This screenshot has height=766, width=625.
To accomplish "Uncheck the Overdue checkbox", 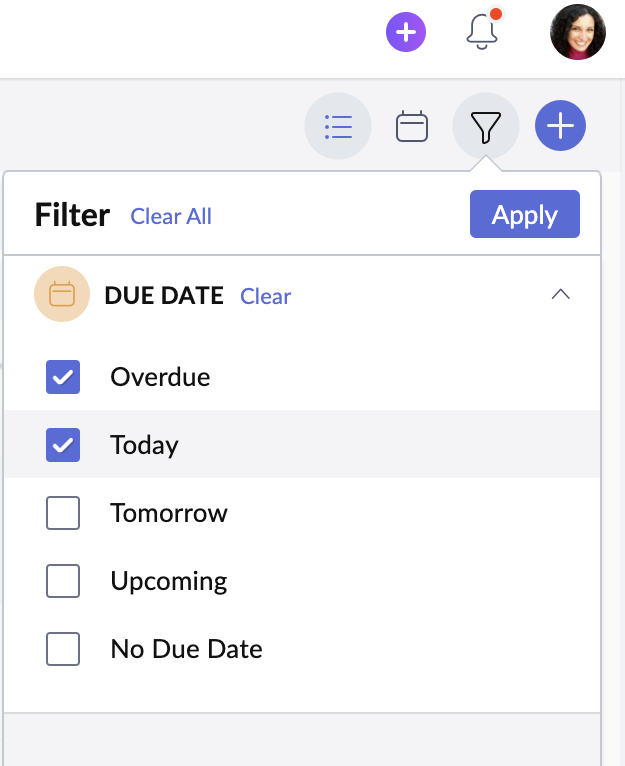I will tap(63, 377).
